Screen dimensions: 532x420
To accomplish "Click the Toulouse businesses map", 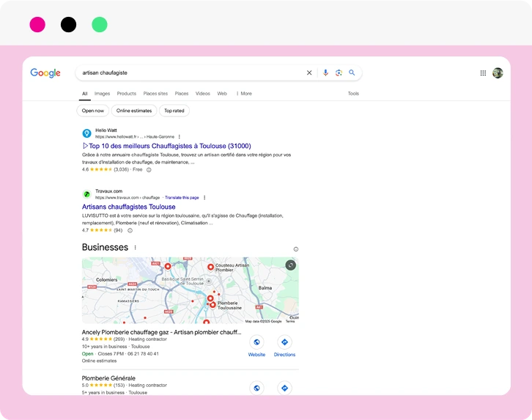I will click(191, 290).
